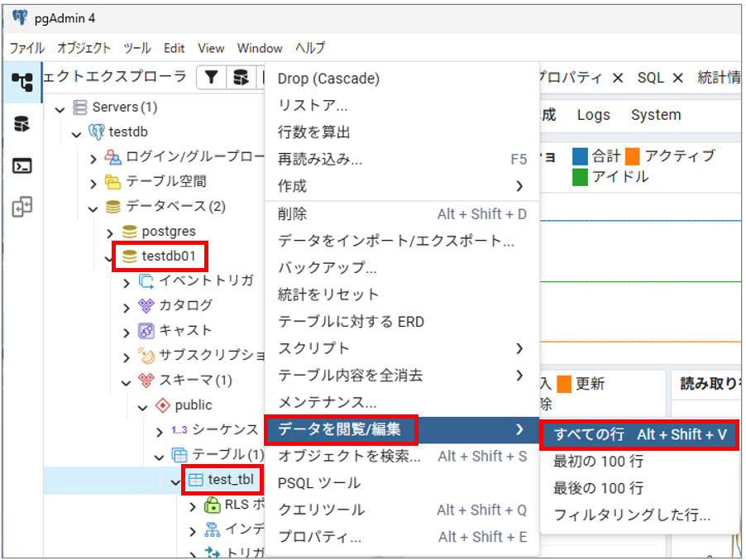The image size is (746, 560).
Task: Click the キャスト node icon
Action: pyautogui.click(x=146, y=330)
